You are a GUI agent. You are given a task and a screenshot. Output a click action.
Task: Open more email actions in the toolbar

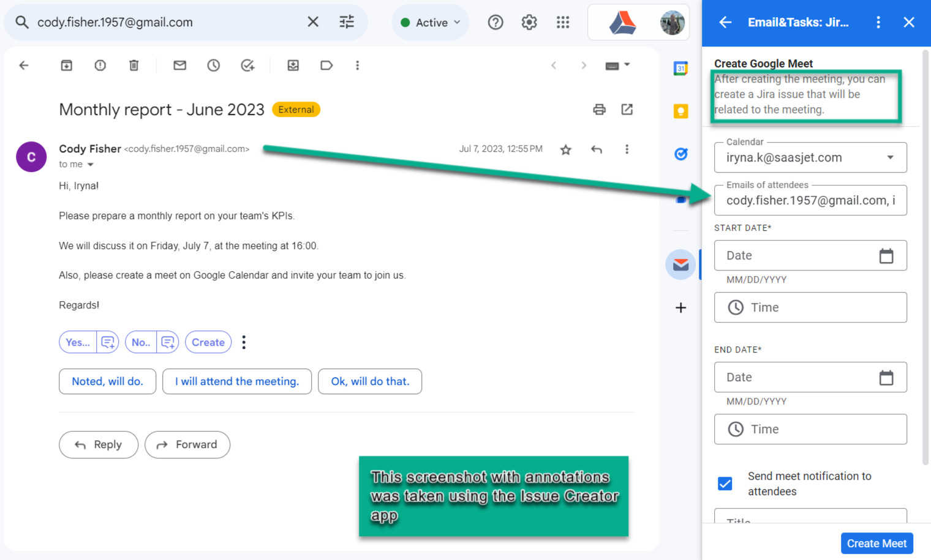[358, 65]
